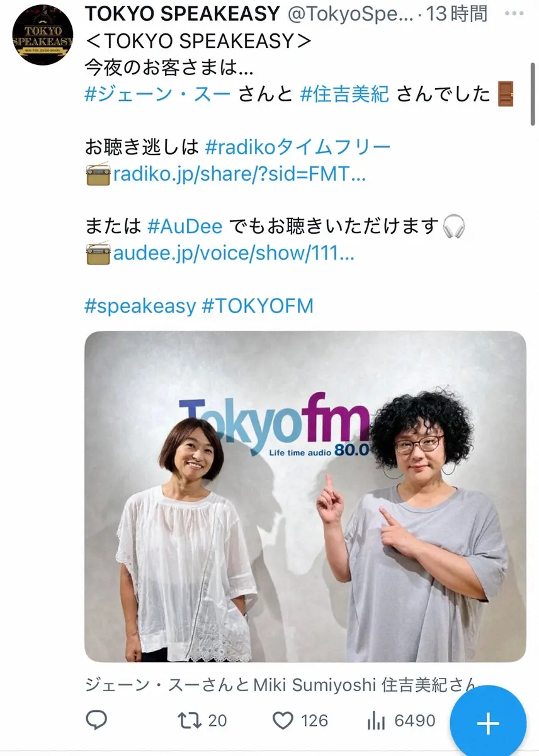Open TOKYO SPEAKEASY profile avatar

pyautogui.click(x=43, y=33)
